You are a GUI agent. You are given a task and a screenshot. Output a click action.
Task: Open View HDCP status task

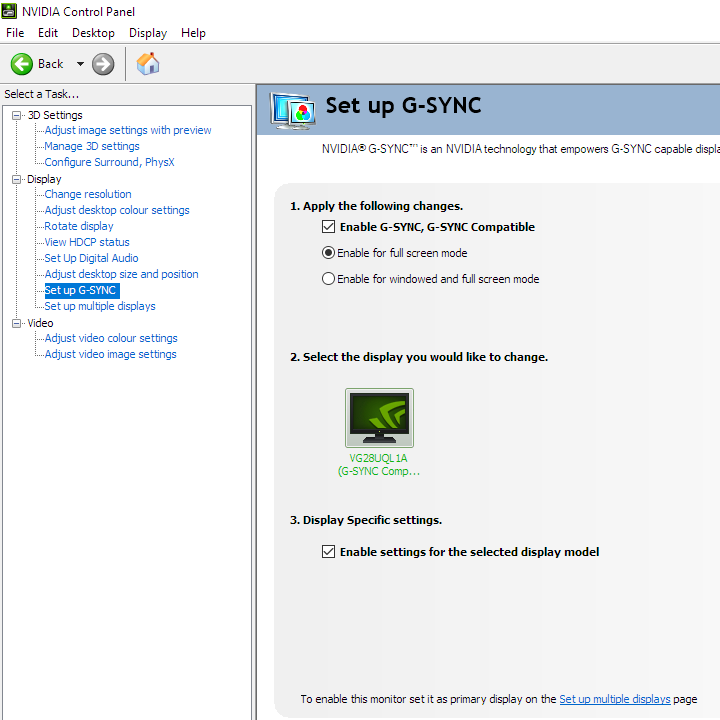click(87, 242)
